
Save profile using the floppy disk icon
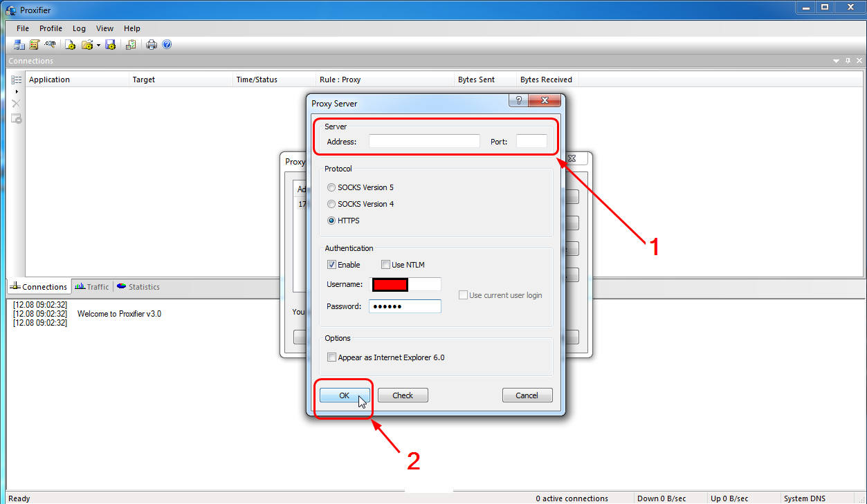[x=110, y=44]
